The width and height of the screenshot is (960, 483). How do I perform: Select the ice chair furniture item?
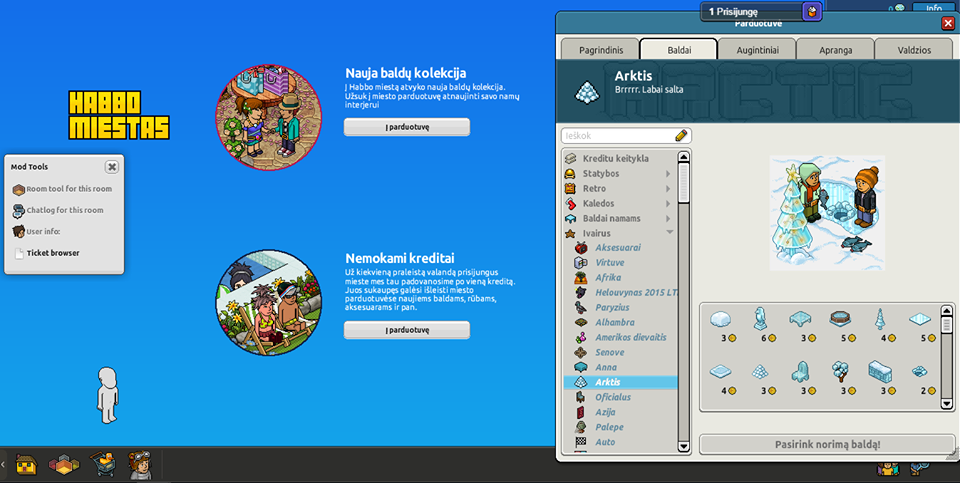point(800,370)
